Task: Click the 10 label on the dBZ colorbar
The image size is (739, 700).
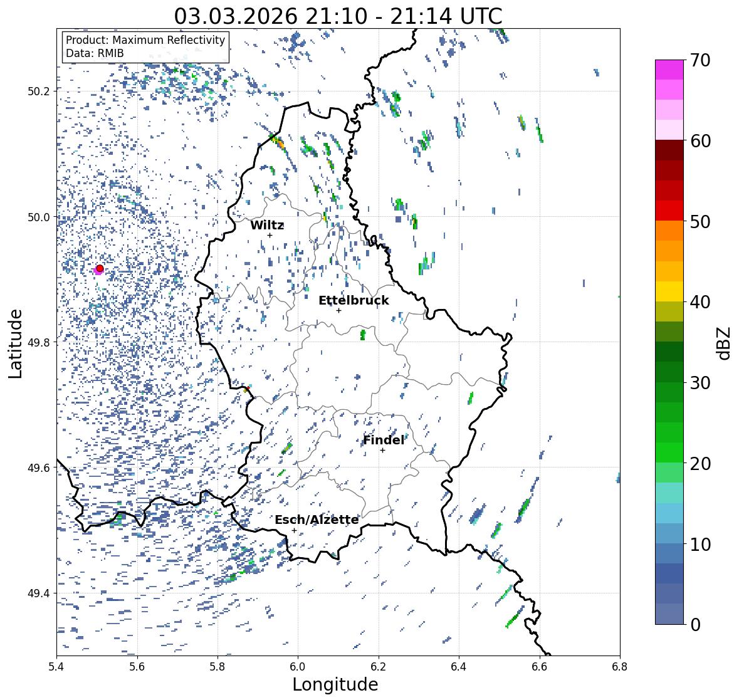Action: tap(700, 544)
